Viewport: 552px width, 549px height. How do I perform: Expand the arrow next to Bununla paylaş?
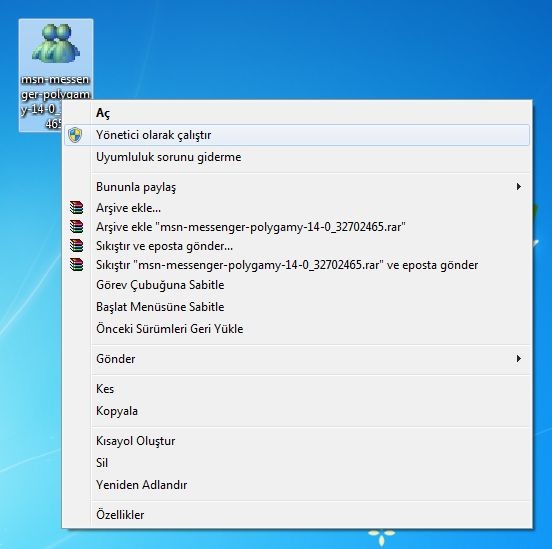click(x=519, y=187)
